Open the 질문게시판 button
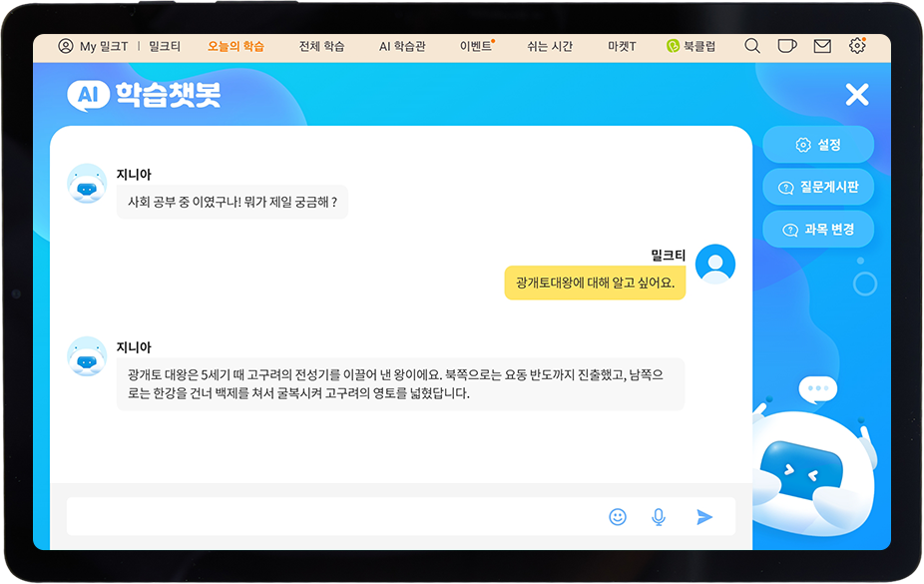Image resolution: width=924 pixels, height=584 pixels. [x=818, y=187]
